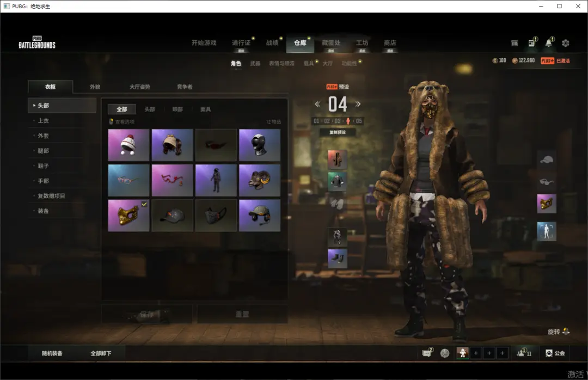
Task: Open the equipped camo pants slot
Action: [x=337, y=237]
